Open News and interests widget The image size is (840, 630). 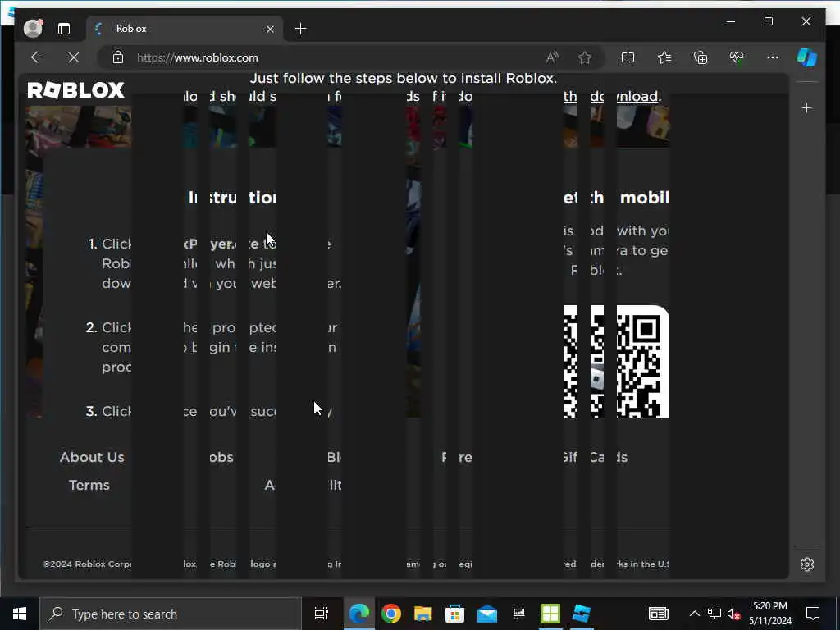coord(659,614)
